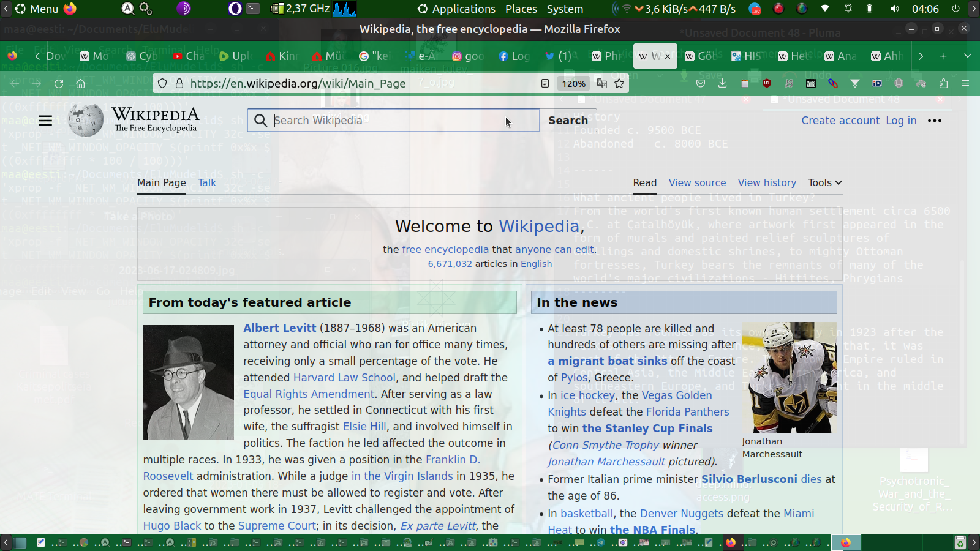The width and height of the screenshot is (980, 551).
Task: Focus the Search Wikipedia input field
Action: (x=392, y=121)
